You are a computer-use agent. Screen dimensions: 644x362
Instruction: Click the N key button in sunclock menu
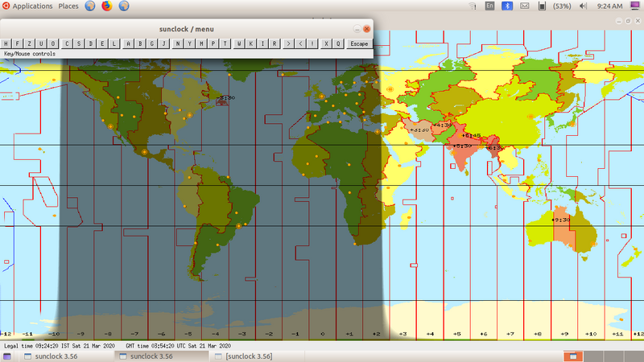[178, 43]
